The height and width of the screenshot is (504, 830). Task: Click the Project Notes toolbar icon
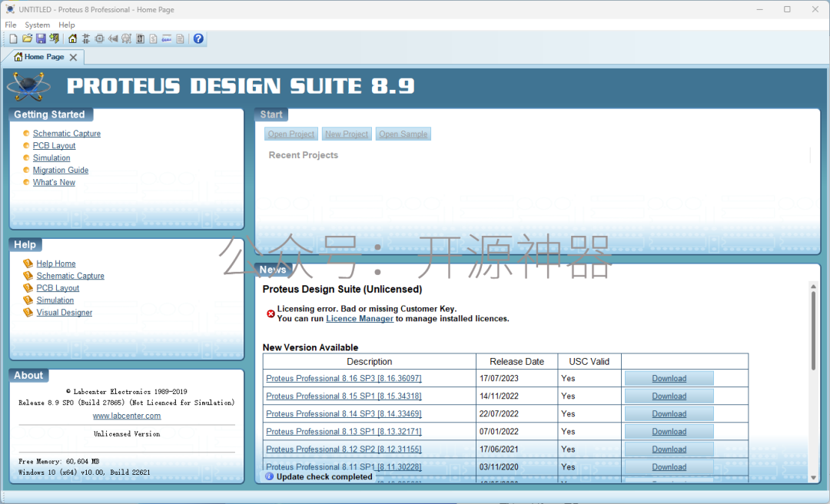pyautogui.click(x=180, y=38)
